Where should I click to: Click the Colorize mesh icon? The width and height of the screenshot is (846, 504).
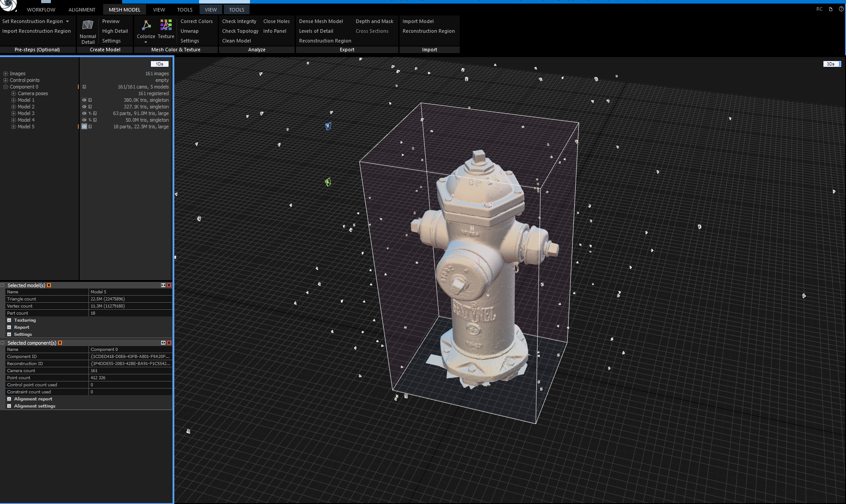146,26
